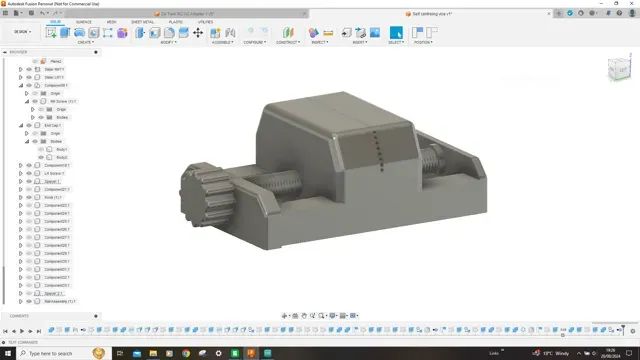This screenshot has width=640, height=360.
Task: Collapse the RR Screw (1):1 node
Action: click(x=27, y=102)
